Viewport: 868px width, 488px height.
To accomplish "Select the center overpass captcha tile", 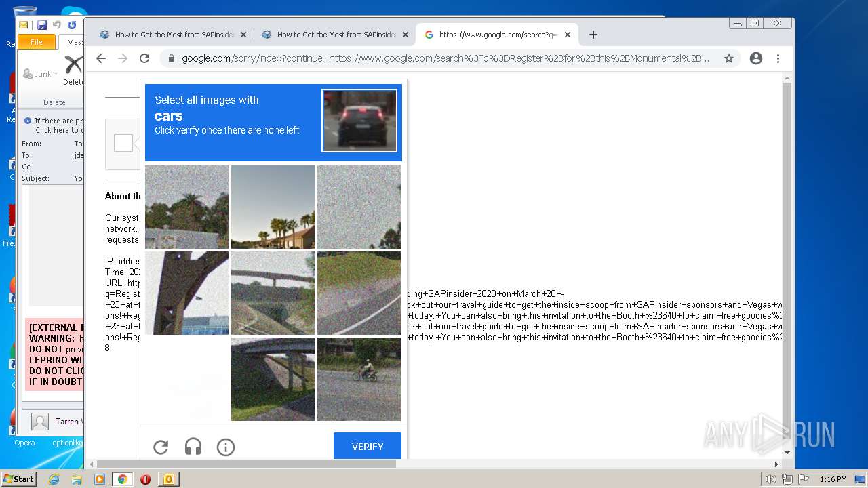I will (273, 293).
